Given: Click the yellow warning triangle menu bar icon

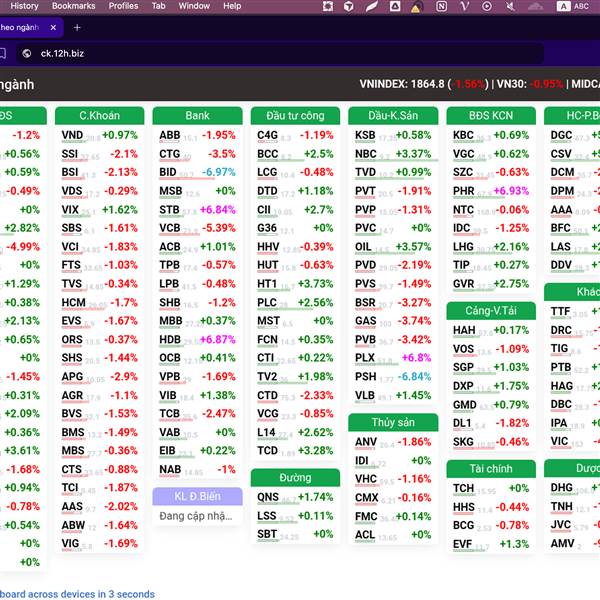Looking at the screenshot, I should pyautogui.click(x=416, y=7).
